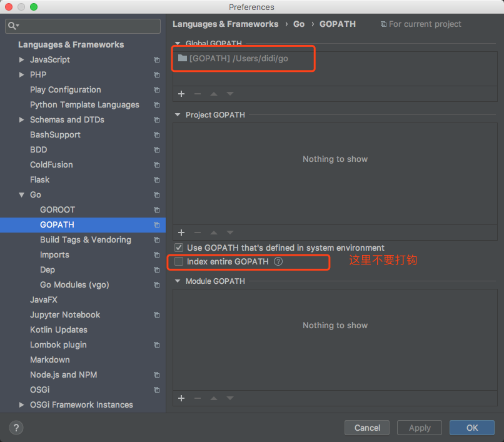Click the project-level icon beside Flask

coord(156,179)
